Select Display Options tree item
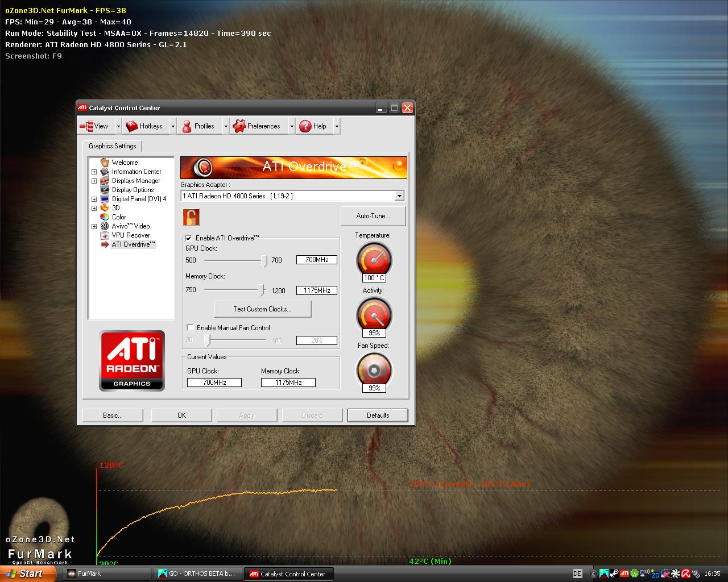The width and height of the screenshot is (728, 582). [x=133, y=190]
